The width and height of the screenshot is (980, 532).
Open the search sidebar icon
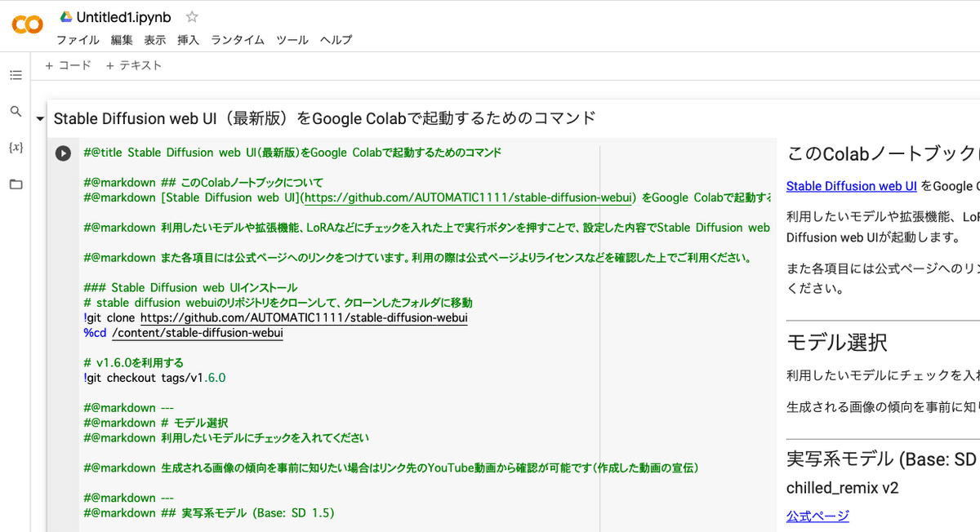(16, 111)
